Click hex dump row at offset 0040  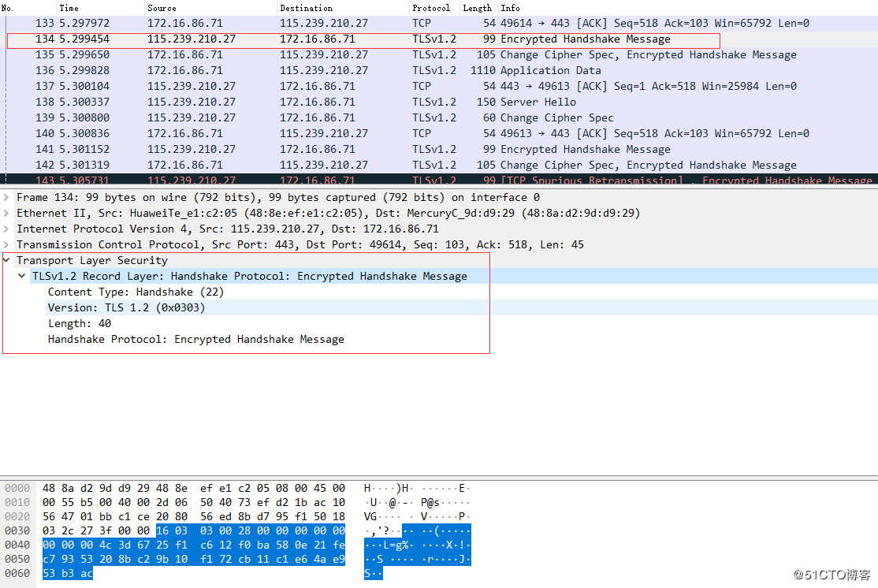pyautogui.click(x=193, y=544)
